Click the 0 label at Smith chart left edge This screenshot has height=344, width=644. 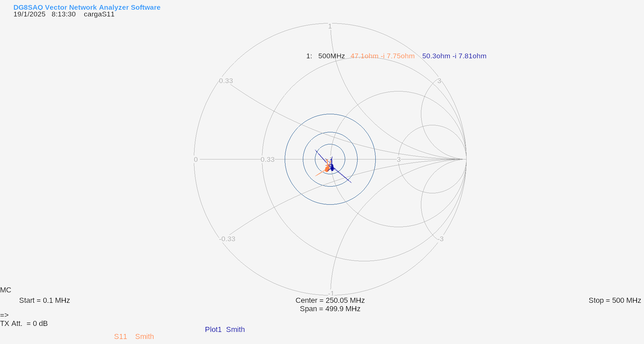coord(196,160)
